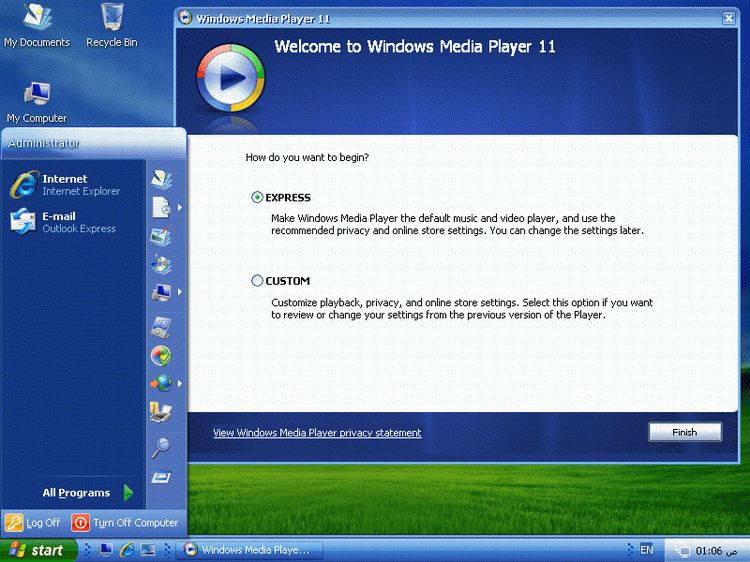Select the CUSTOM setup option
The image size is (750, 562).
coord(258,281)
